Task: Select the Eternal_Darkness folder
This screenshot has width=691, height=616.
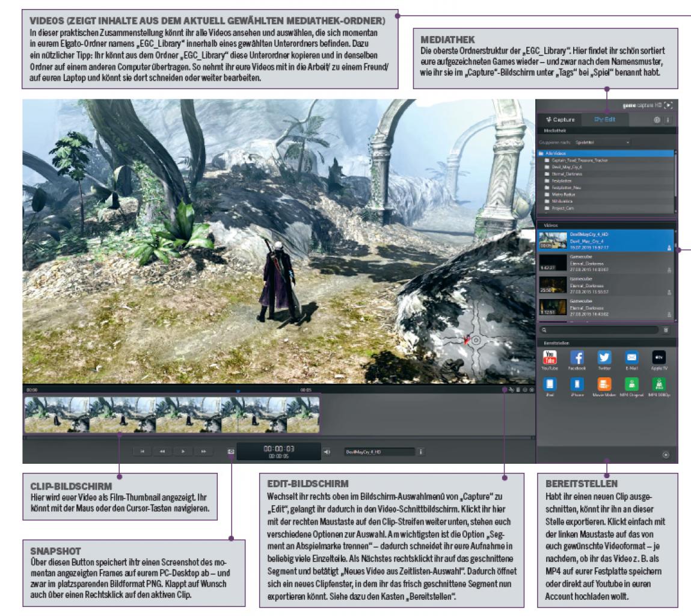Action: [606, 174]
